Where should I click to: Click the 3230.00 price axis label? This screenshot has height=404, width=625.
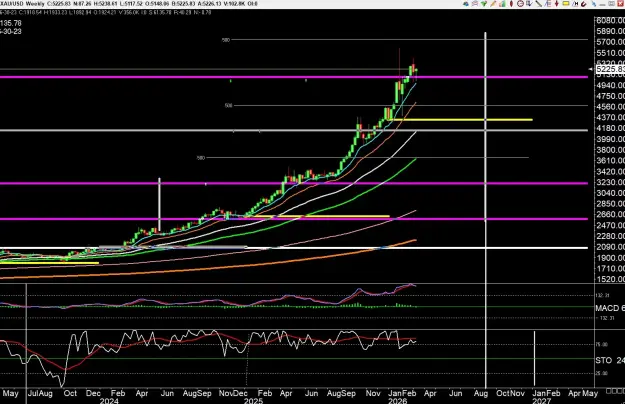pyautogui.click(x=611, y=182)
